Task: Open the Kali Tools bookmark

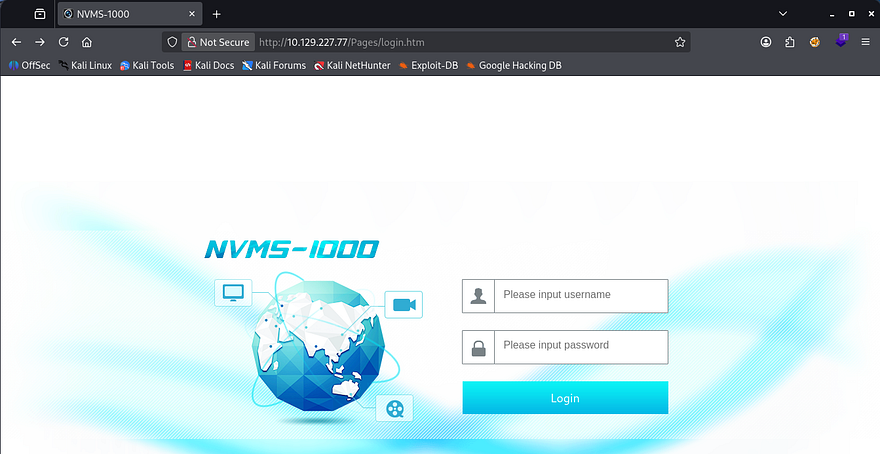Action: click(146, 65)
